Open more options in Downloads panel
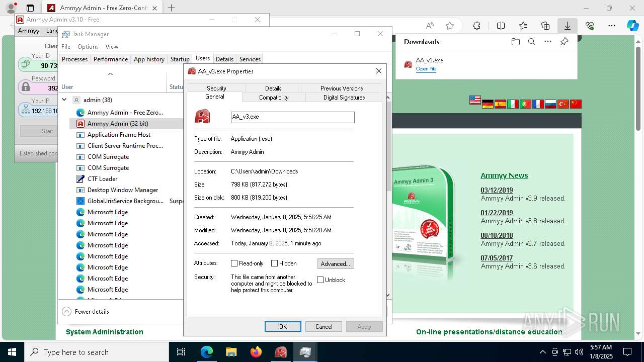 coord(548,42)
